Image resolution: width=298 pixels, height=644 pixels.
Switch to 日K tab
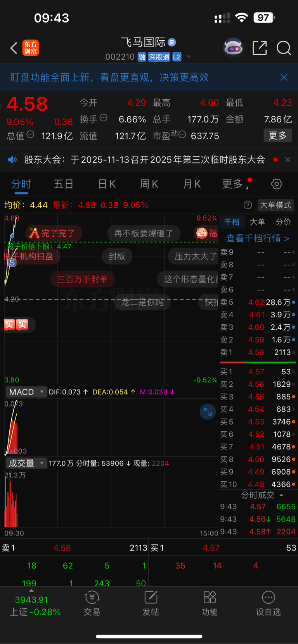click(107, 184)
